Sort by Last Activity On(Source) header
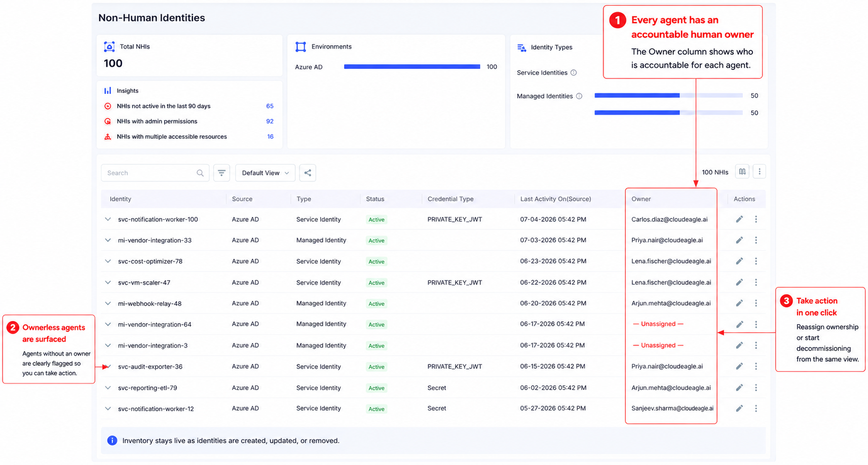This screenshot has width=868, height=465. point(555,199)
